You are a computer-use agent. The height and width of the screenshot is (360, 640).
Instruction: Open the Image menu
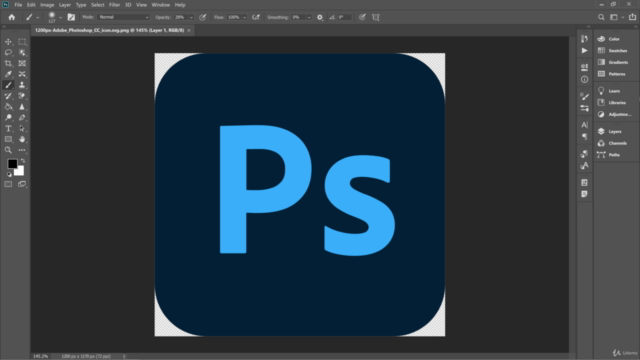47,5
